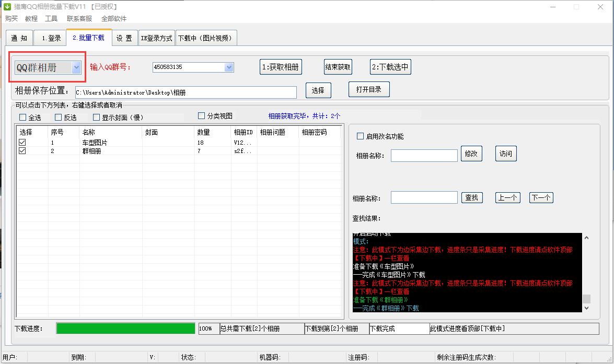
Task: Sort by the 序号 column header
Action: click(x=64, y=132)
